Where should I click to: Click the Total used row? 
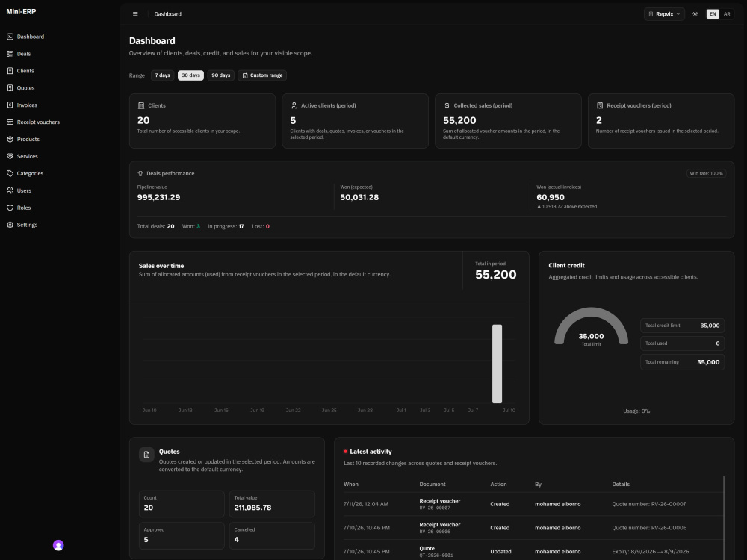682,343
